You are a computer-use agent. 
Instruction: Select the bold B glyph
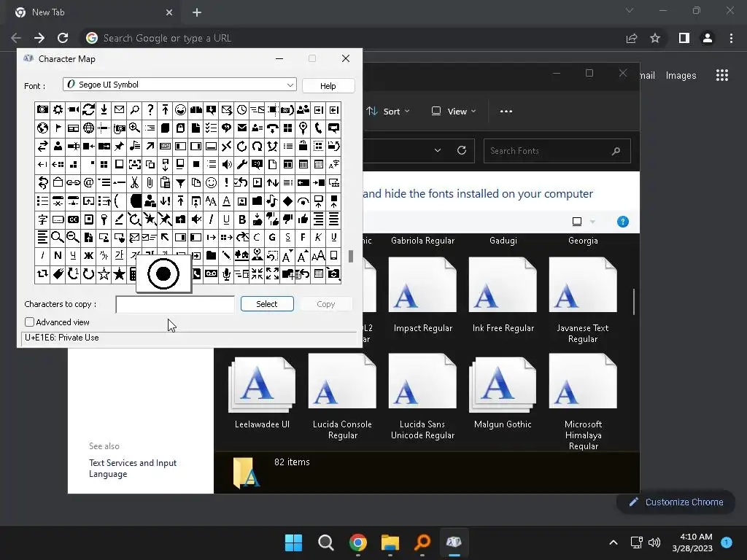[241, 219]
